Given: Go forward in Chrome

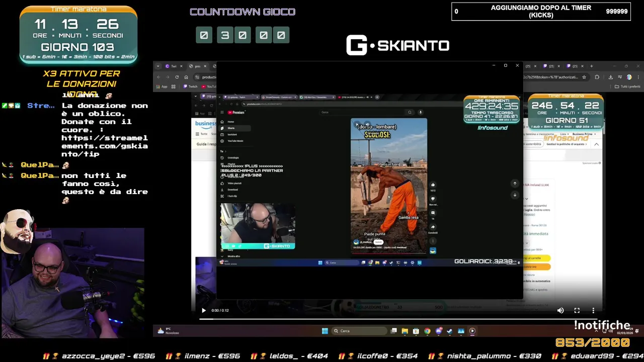Looking at the screenshot, I should click(168, 77).
